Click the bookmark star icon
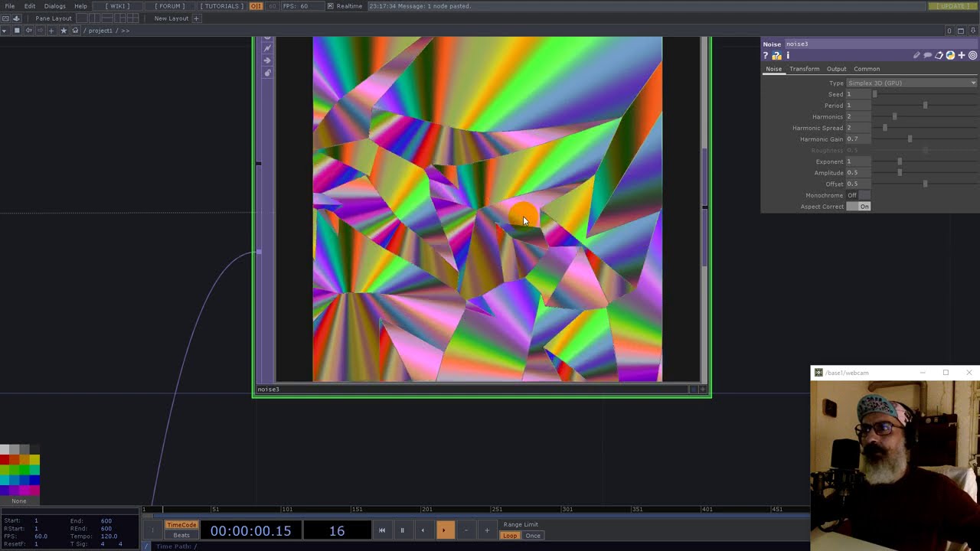980x551 pixels. [64, 31]
